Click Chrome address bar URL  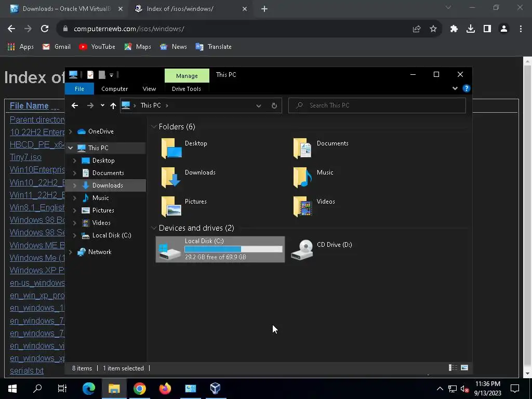[x=129, y=29]
